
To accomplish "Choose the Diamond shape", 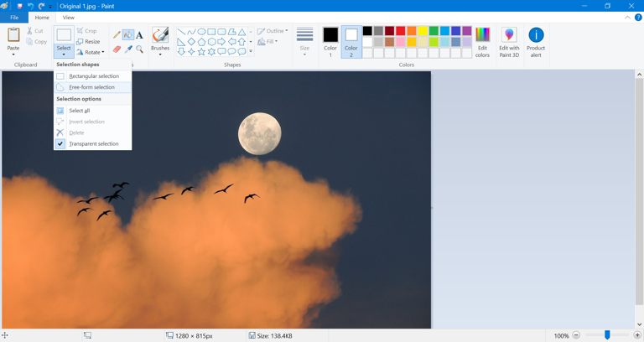I will pyautogui.click(x=191, y=41).
